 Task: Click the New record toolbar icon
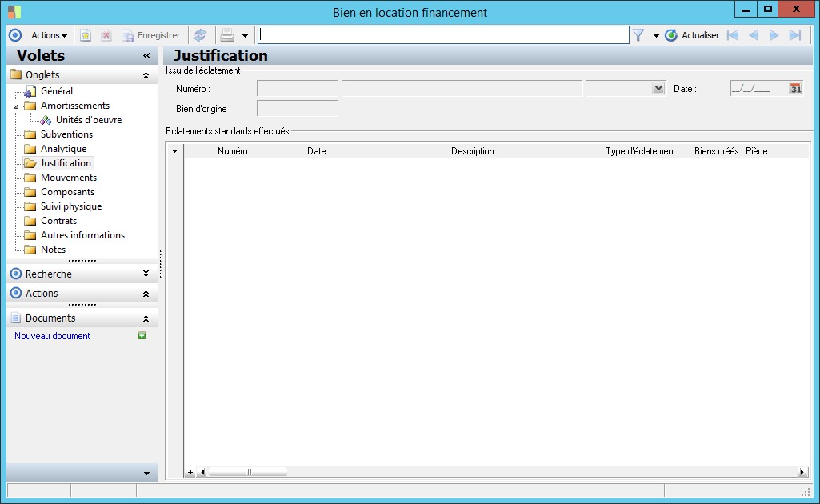(86, 35)
